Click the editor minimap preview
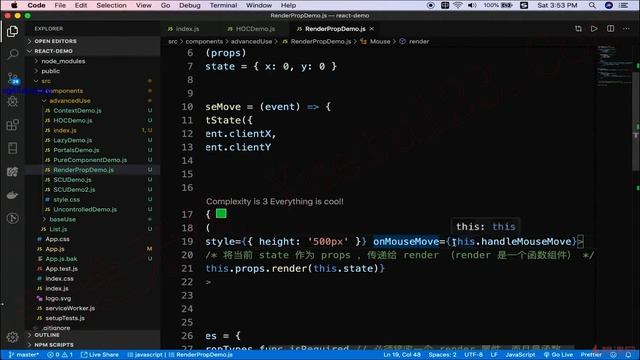Screen dimensions: 640x360 (614, 65)
